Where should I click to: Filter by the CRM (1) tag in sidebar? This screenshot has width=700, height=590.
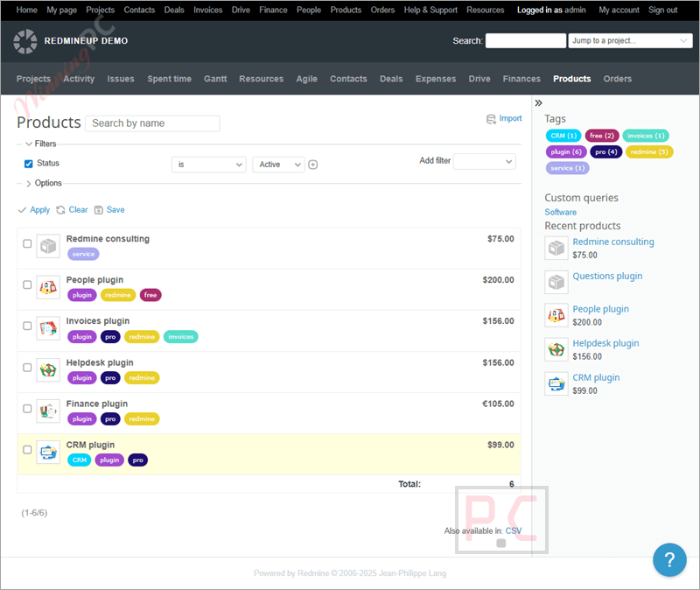coord(563,136)
